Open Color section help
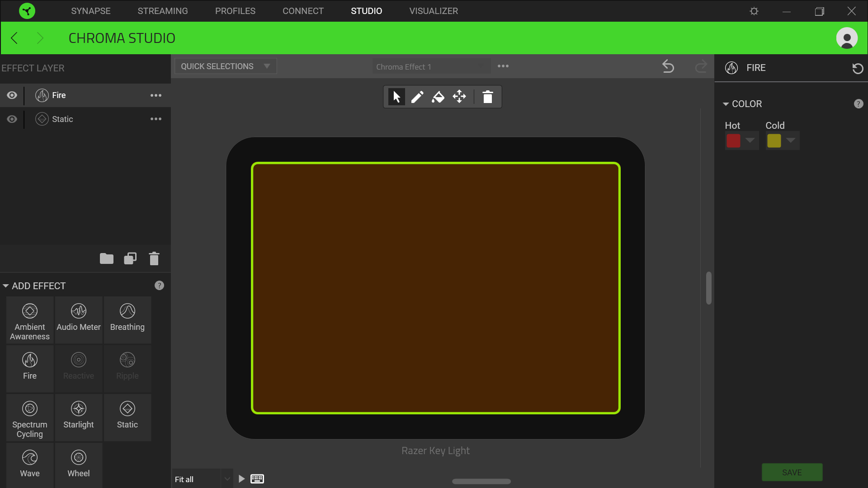The image size is (868, 488). click(859, 104)
